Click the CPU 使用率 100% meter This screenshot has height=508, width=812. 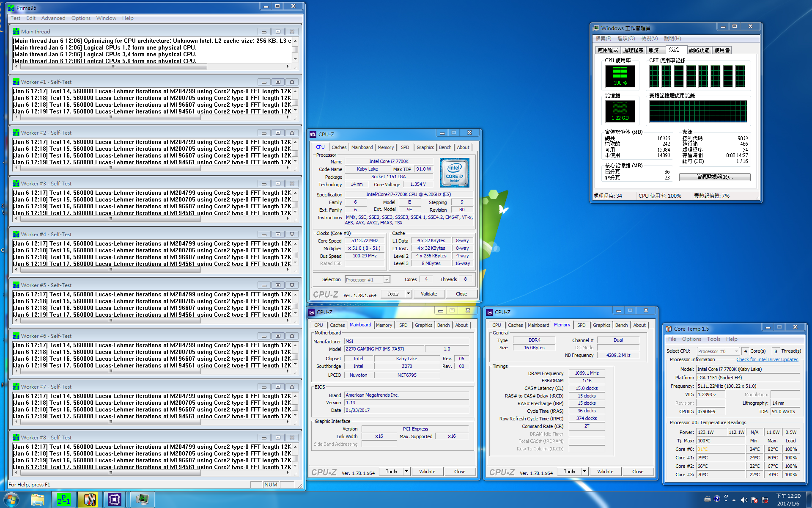coord(620,76)
